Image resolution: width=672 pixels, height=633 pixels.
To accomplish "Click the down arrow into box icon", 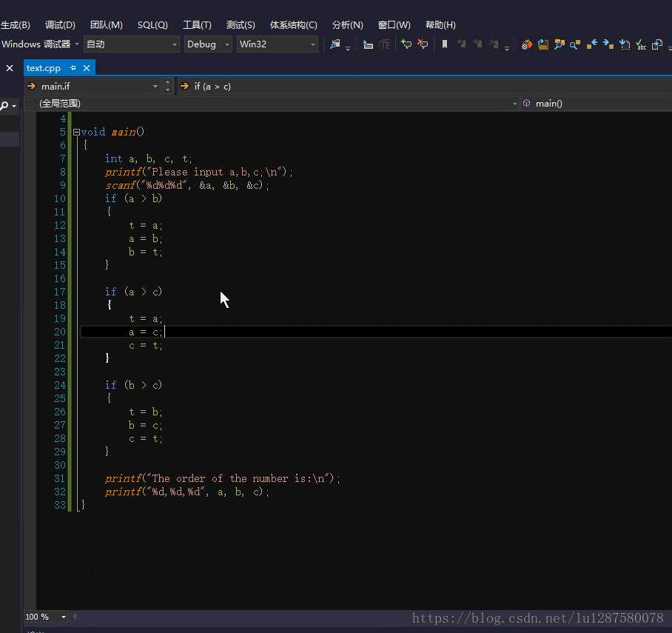I will pos(625,44).
